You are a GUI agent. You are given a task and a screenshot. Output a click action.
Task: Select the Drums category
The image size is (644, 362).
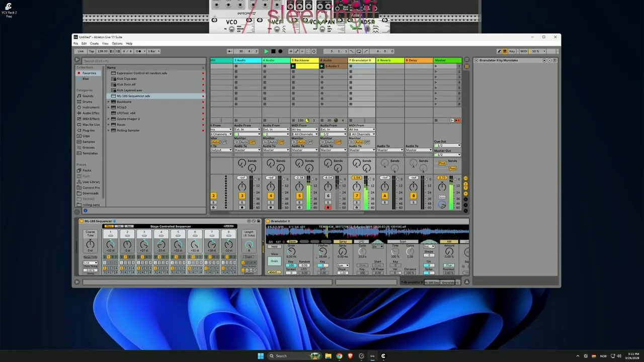pyautogui.click(x=88, y=102)
